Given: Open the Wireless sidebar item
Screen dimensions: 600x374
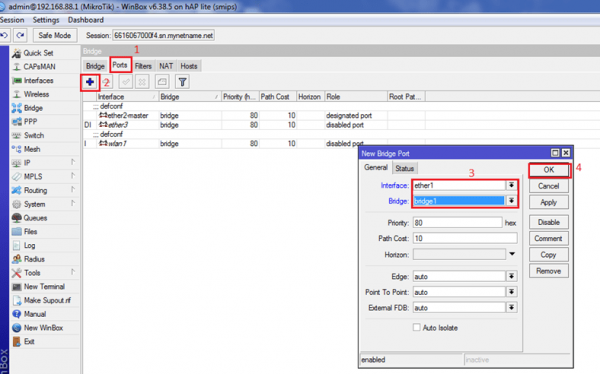Looking at the screenshot, I should click(36, 94).
